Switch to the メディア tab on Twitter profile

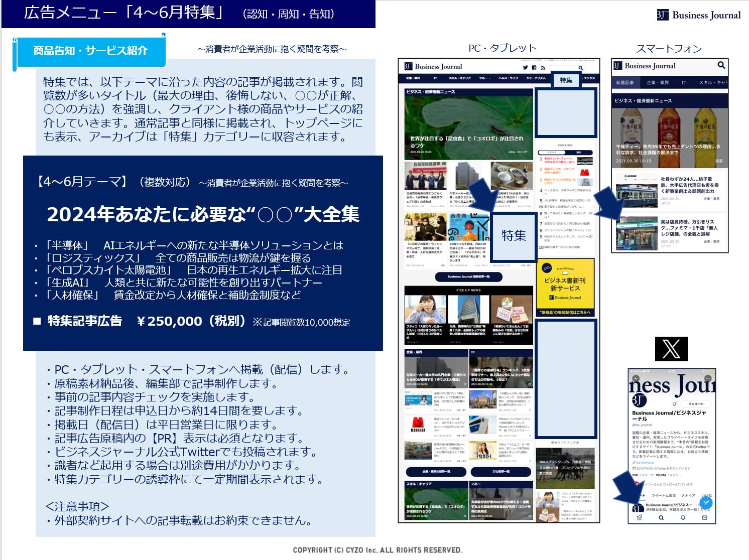coord(688,495)
